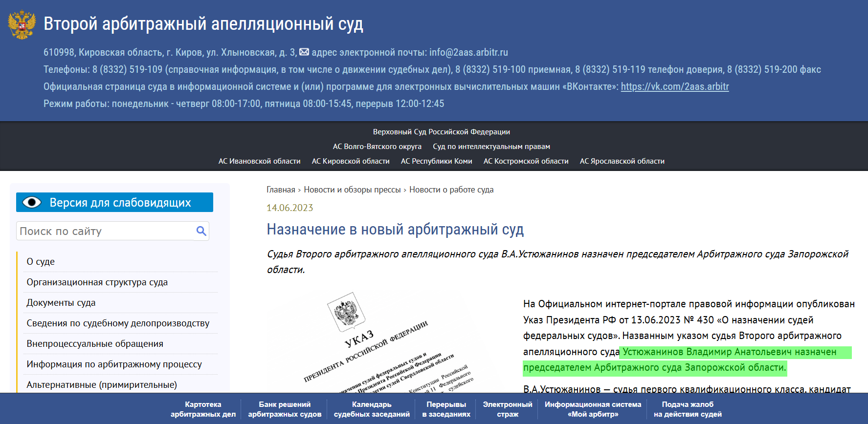Open 'АС Костромской области' link
Screen dimensions: 868x424
click(526, 161)
